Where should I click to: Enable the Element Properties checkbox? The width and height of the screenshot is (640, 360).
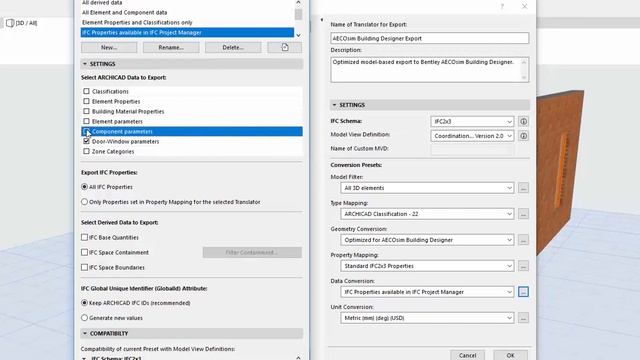point(86,101)
